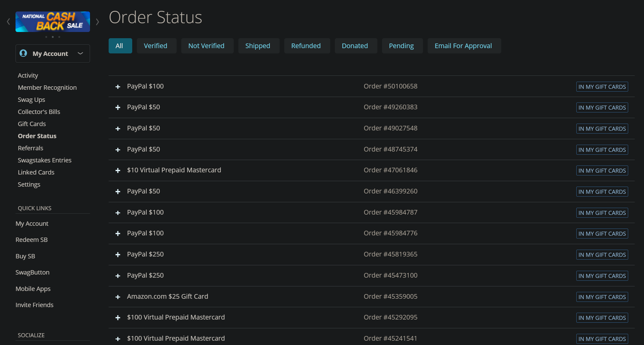Advance banner carousel with right arrow
This screenshot has height=345, width=644.
(x=97, y=22)
